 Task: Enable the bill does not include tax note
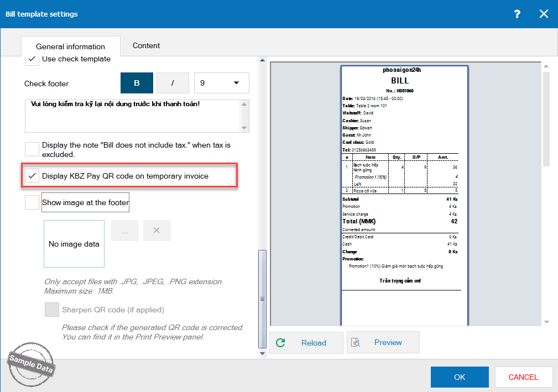pyautogui.click(x=32, y=149)
